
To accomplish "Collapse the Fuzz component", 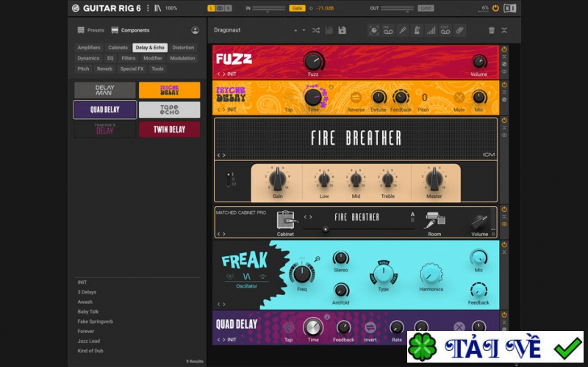I will pos(504,57).
